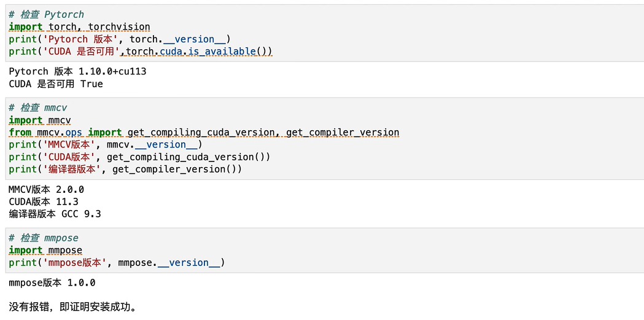Click the 'Pytorch 版本 1.10.0+cu113' output text
644x320 pixels.
(77, 72)
